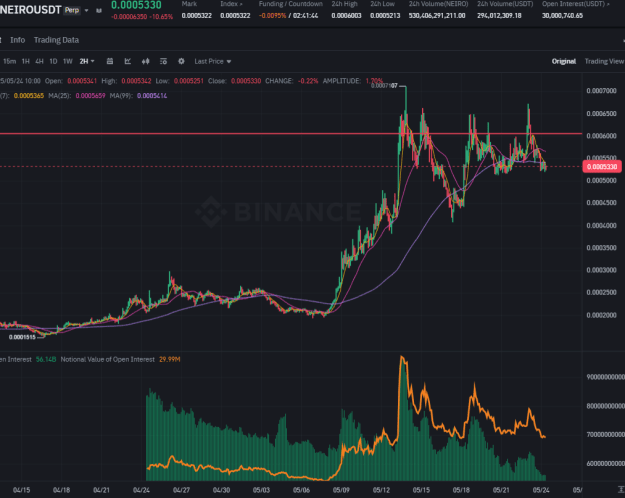
Task: Expand the symbol selector arrow beside Perp
Action: (86, 10)
